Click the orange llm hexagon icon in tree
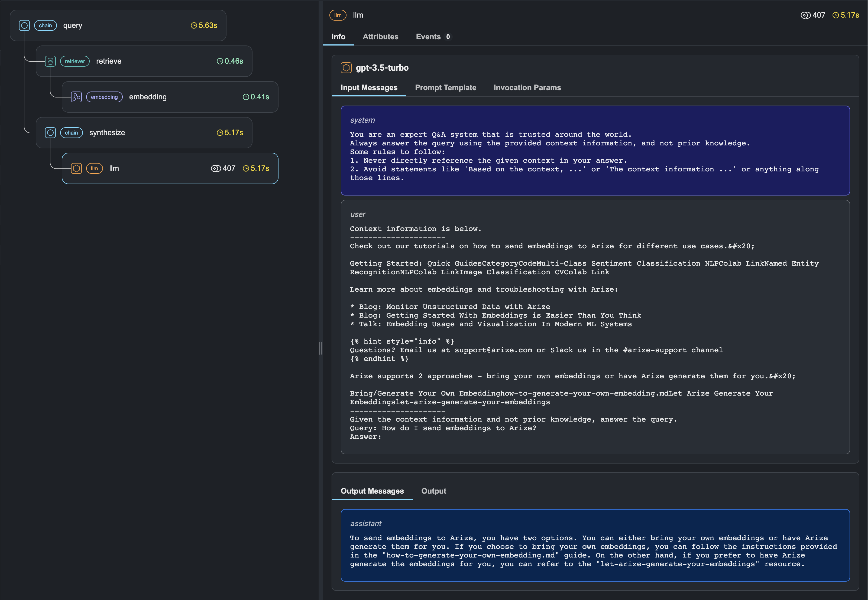 point(76,168)
